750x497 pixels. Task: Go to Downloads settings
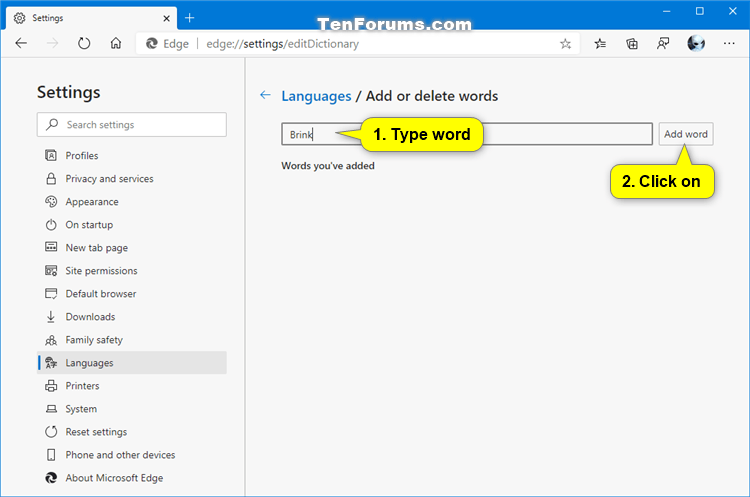131,316
